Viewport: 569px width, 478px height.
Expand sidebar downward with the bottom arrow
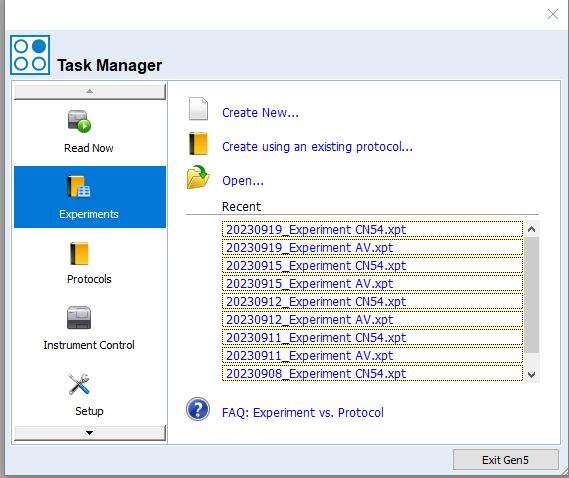tap(90, 433)
